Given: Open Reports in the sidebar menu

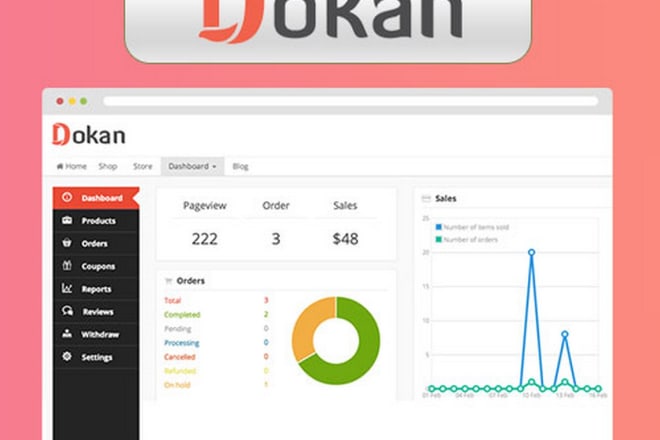Looking at the screenshot, I should click(96, 289).
